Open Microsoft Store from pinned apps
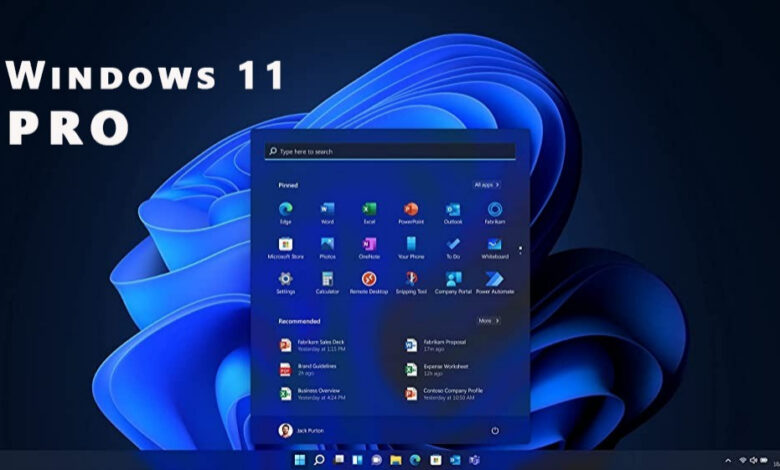Screen dimensions: 780x470 click(x=285, y=245)
